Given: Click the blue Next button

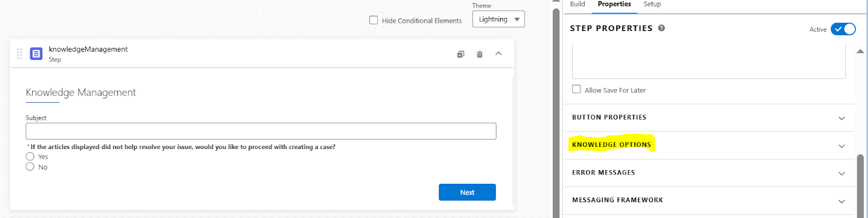Looking at the screenshot, I should [467, 192].
